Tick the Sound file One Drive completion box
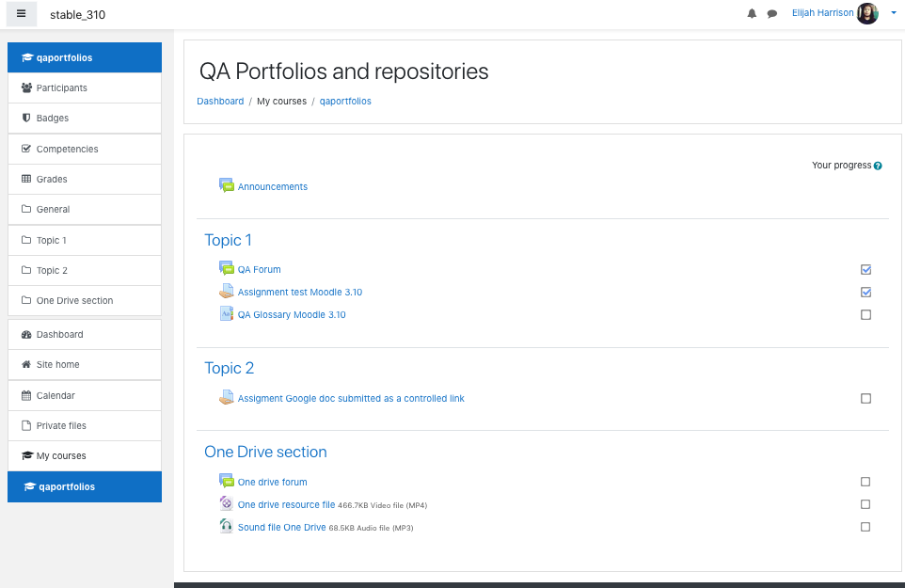Screen dimensions: 905x588 pos(865,526)
